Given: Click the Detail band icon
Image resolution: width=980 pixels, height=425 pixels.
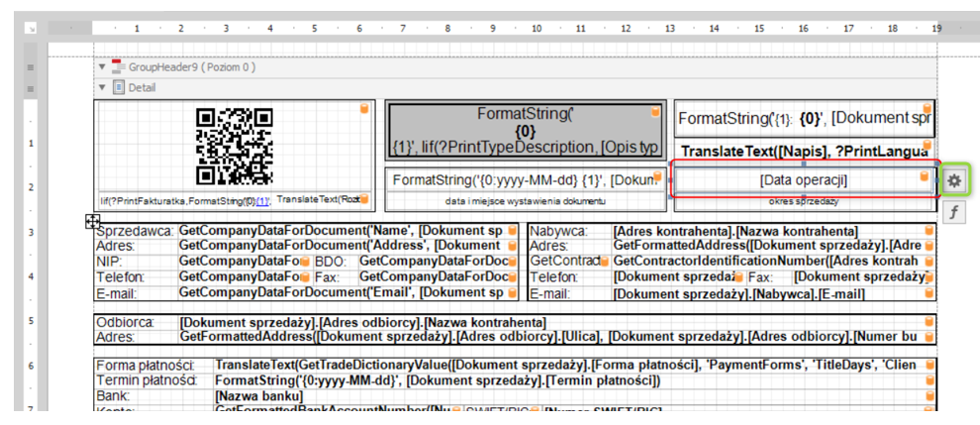Looking at the screenshot, I should (x=119, y=87).
